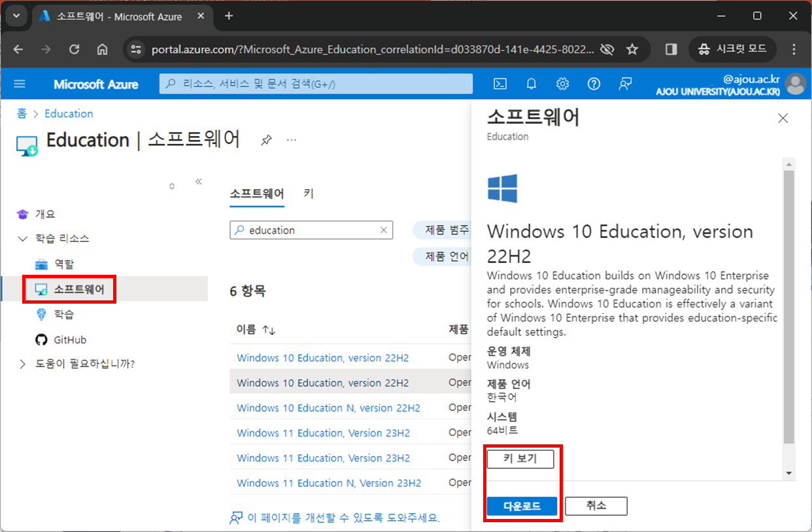Pin the Education blade with pin icon
The height and width of the screenshot is (532, 812).
pyautogui.click(x=266, y=140)
